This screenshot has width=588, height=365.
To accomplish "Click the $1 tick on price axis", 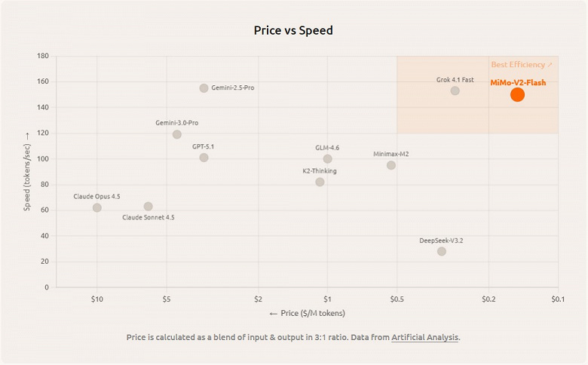I will 327,299.
